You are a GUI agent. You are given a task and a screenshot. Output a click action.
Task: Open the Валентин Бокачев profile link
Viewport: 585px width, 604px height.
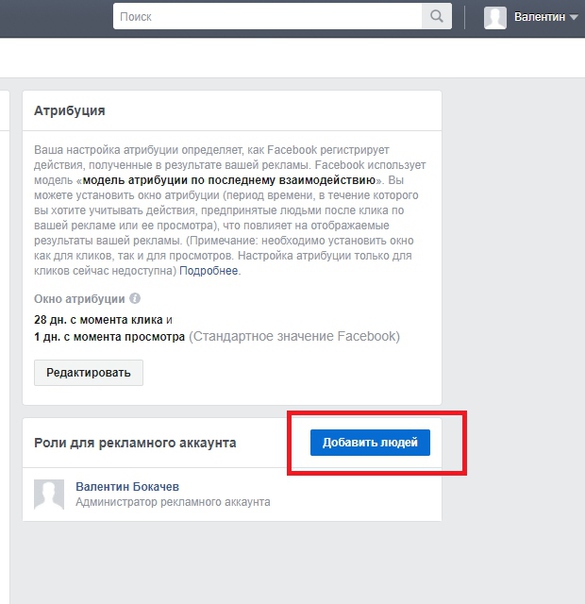point(127,487)
